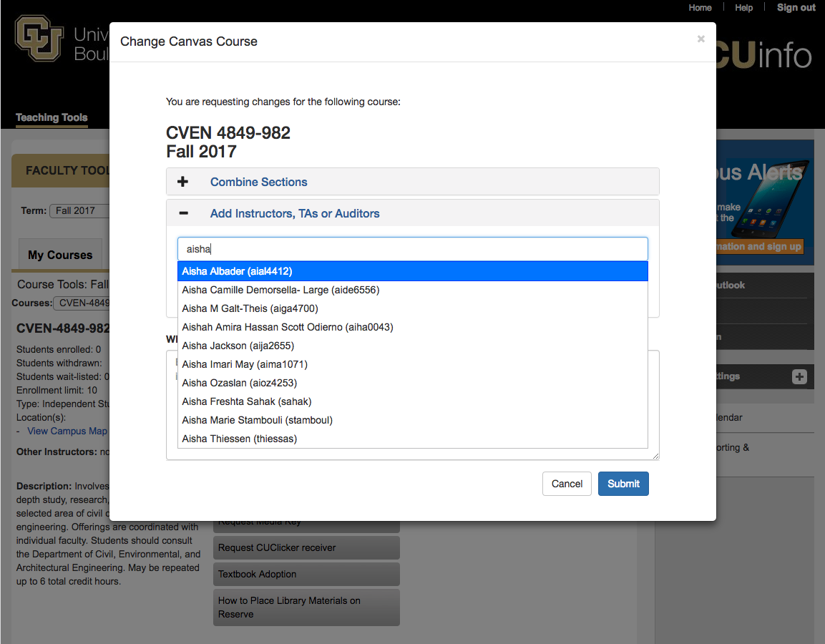Viewport: 825px width, 644px height.
Task: Open the information and sign up link
Action: coord(760,247)
